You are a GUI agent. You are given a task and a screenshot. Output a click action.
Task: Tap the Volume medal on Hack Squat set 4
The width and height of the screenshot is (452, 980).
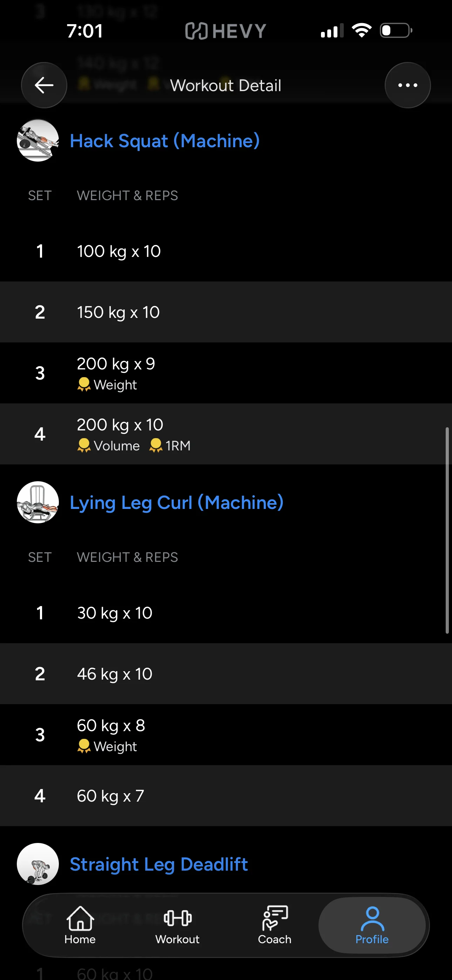(x=108, y=445)
